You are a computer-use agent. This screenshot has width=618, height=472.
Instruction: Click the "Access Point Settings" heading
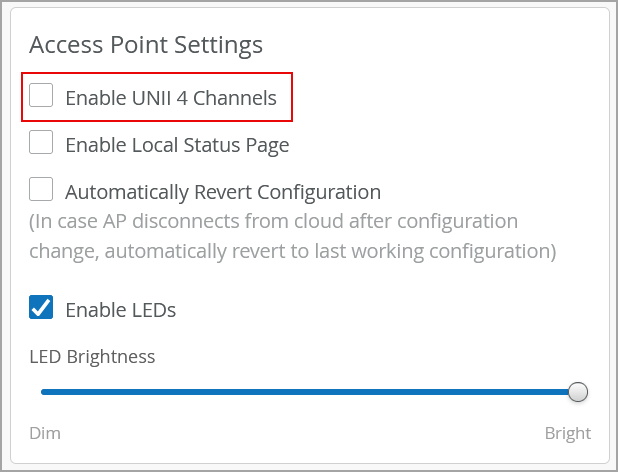pos(146,45)
